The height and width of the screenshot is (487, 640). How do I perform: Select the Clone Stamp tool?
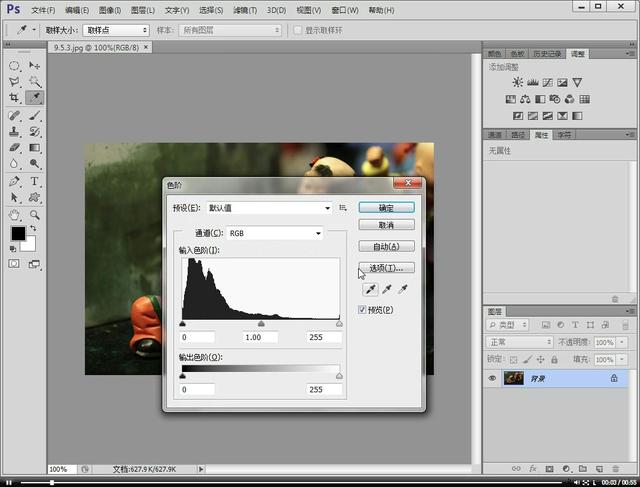coord(14,132)
